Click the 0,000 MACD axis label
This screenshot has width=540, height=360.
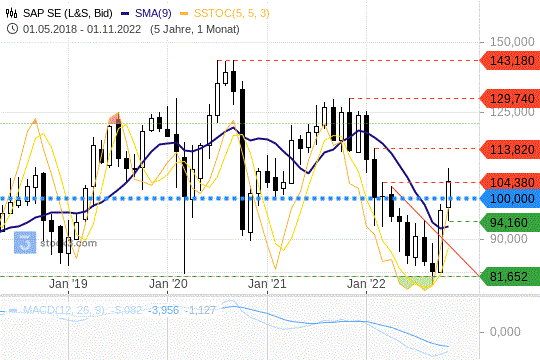click(x=505, y=332)
